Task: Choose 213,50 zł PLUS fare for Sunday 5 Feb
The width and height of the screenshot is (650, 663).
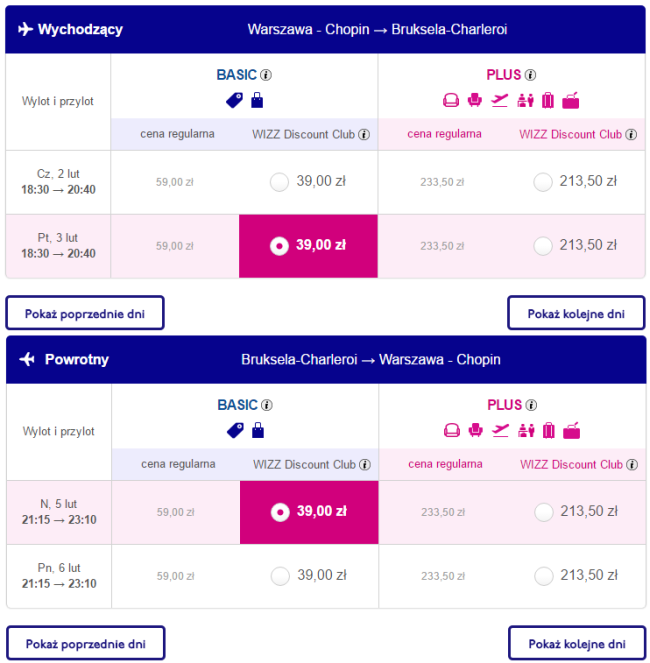Action: pos(543,512)
